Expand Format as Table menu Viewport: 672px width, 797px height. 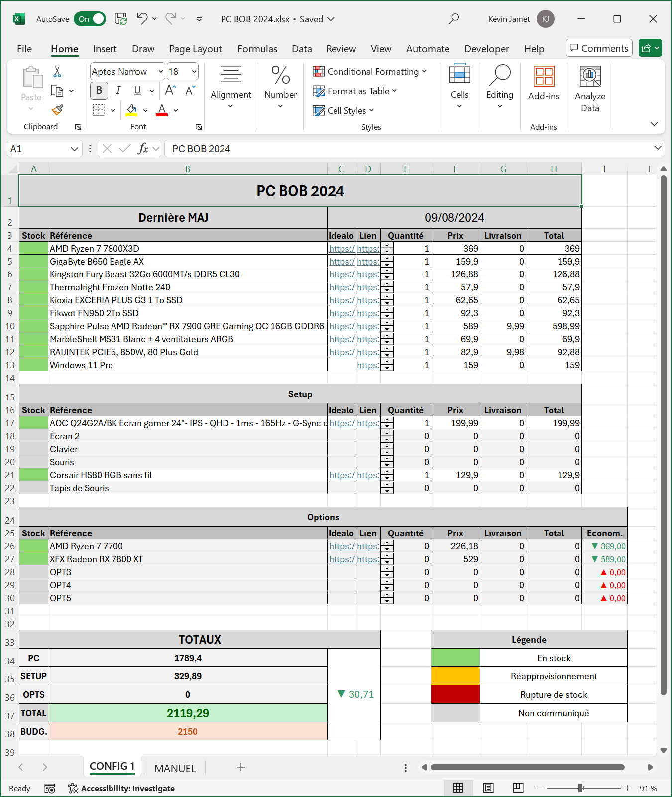354,91
